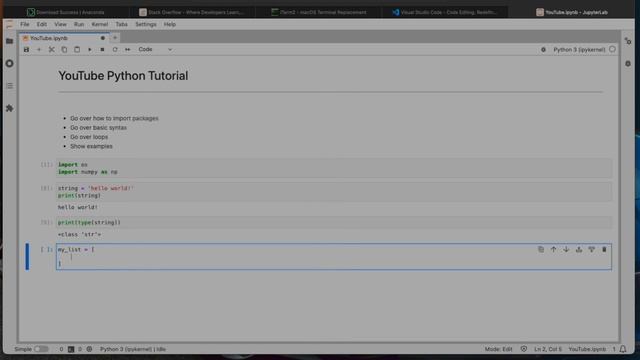Image resolution: width=640 pixels, height=360 pixels.
Task: Duplicate the active cell icon
Action: pyautogui.click(x=541, y=249)
